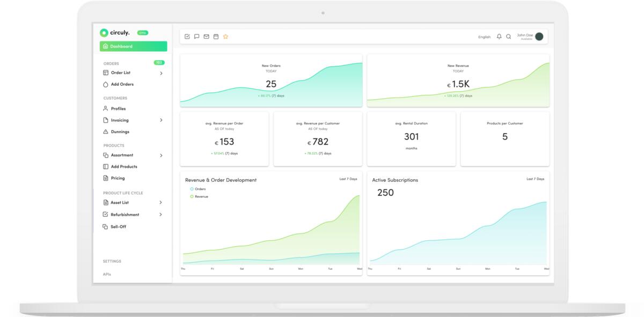
Task: Expand the Invoicing submenu chevron
Action: pyautogui.click(x=161, y=120)
